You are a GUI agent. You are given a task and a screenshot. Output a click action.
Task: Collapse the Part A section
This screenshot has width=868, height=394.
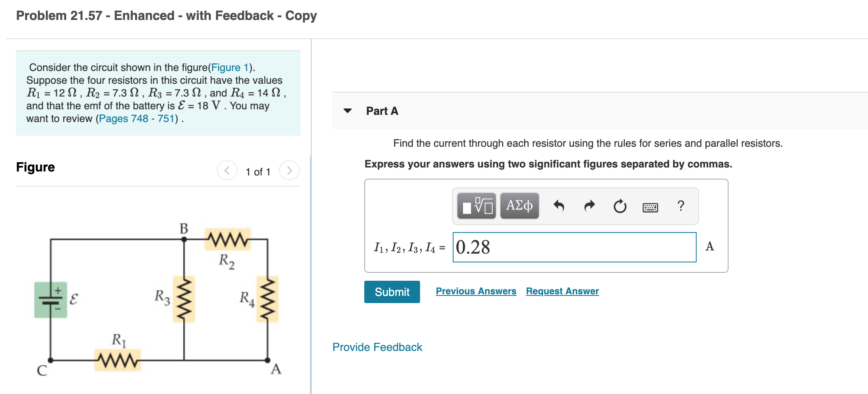coord(348,112)
